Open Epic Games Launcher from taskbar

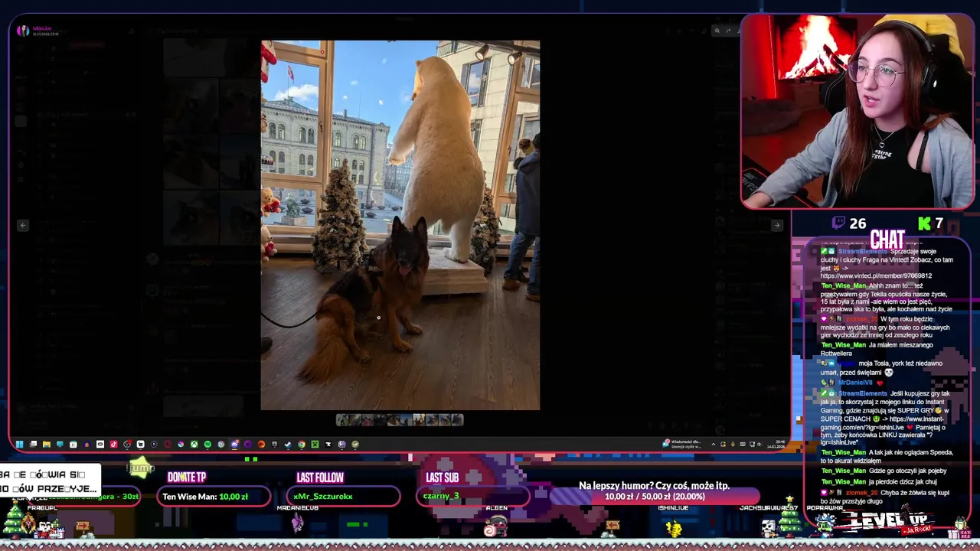(x=274, y=444)
